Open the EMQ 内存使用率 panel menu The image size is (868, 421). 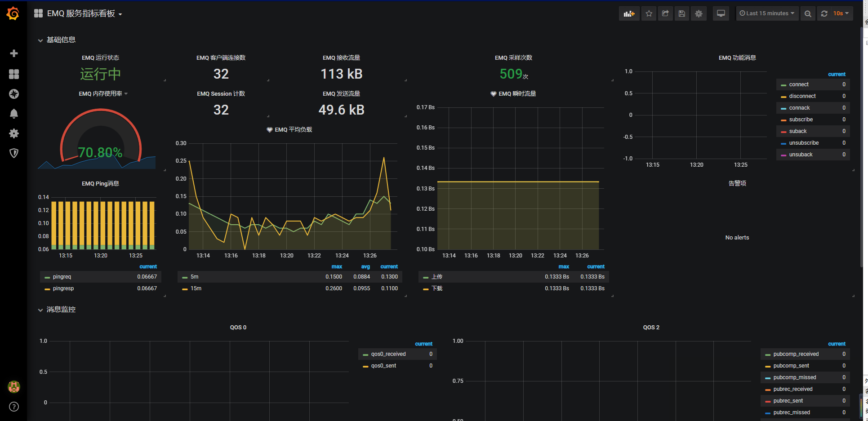coord(103,93)
